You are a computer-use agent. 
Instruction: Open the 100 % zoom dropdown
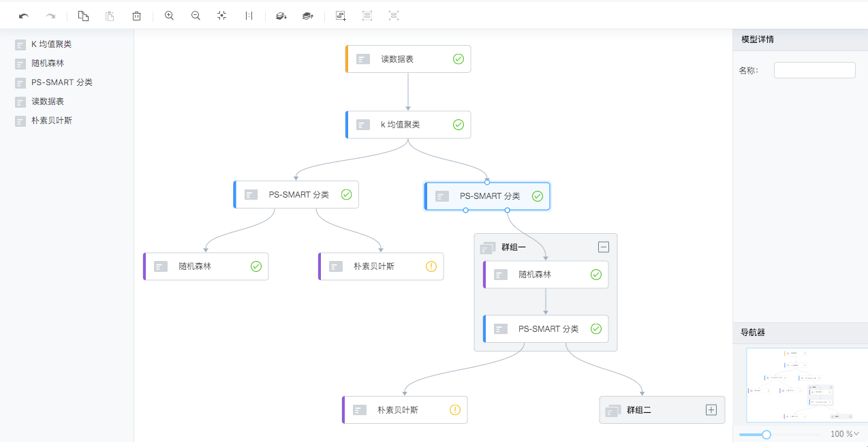(845, 434)
